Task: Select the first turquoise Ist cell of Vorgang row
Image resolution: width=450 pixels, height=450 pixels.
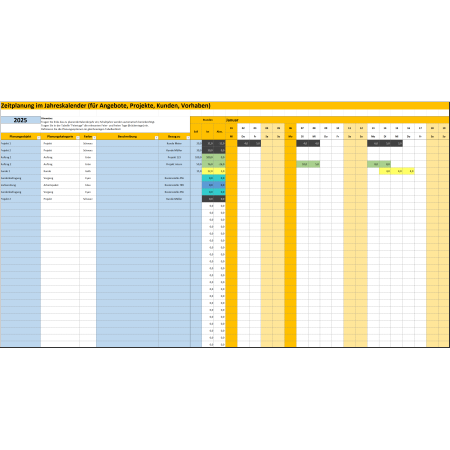Action: coord(208,178)
